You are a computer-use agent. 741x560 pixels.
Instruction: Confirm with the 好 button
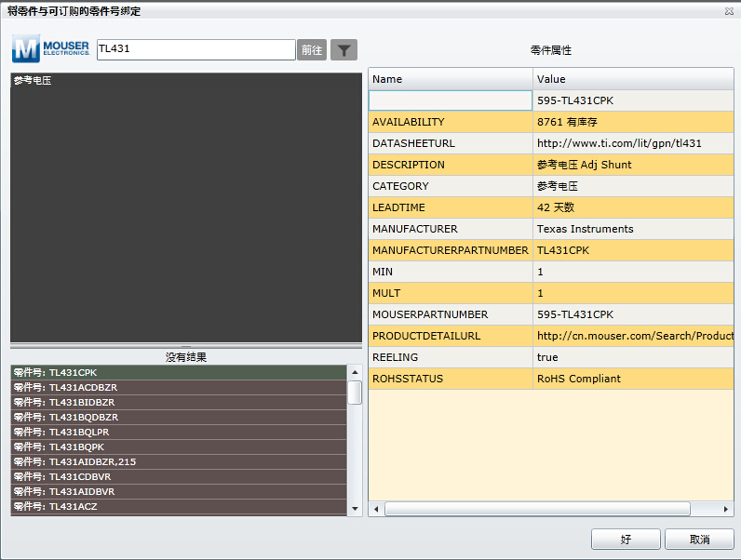coord(626,540)
